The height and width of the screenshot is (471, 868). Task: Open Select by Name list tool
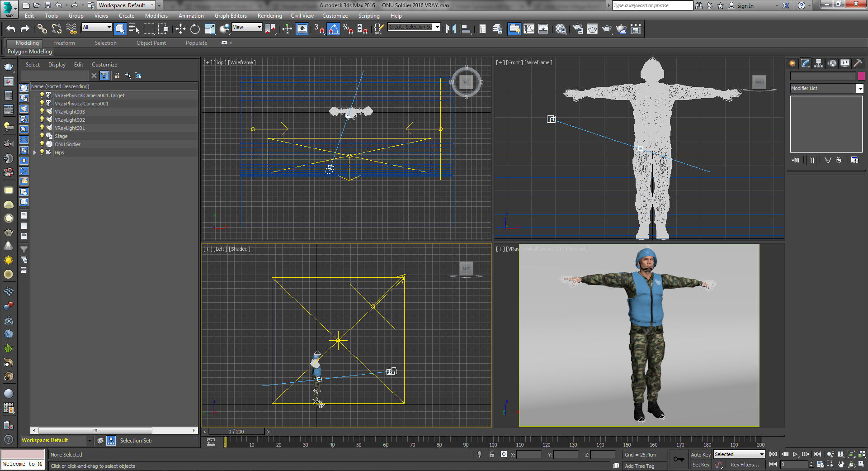tap(134, 29)
